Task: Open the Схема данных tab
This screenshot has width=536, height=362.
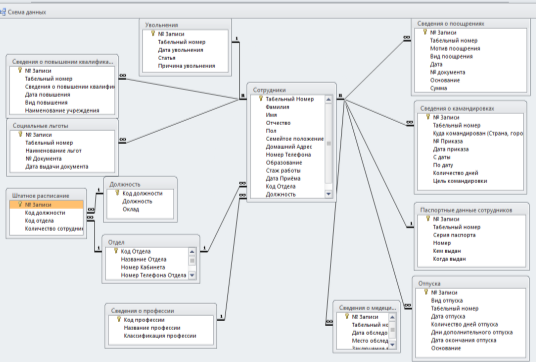Action: point(23,12)
